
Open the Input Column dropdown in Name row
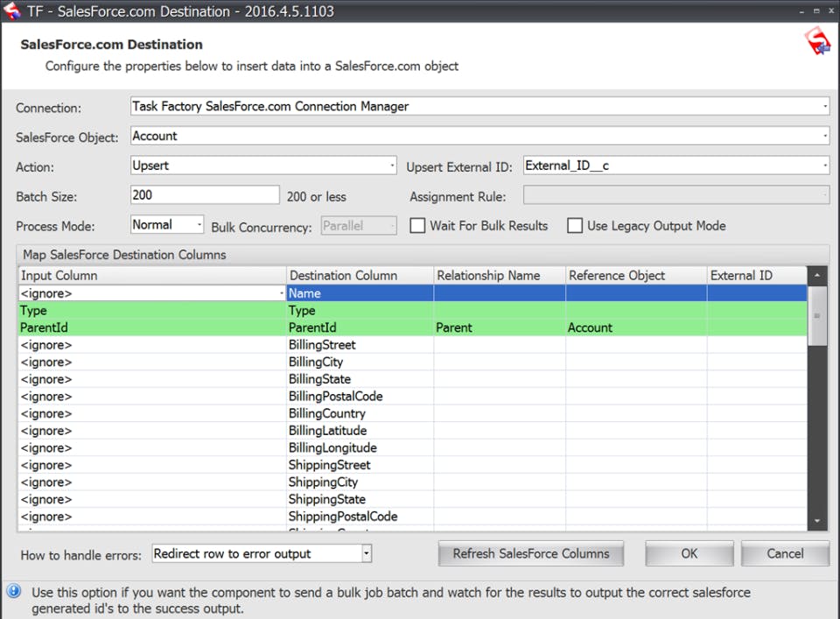tap(282, 292)
